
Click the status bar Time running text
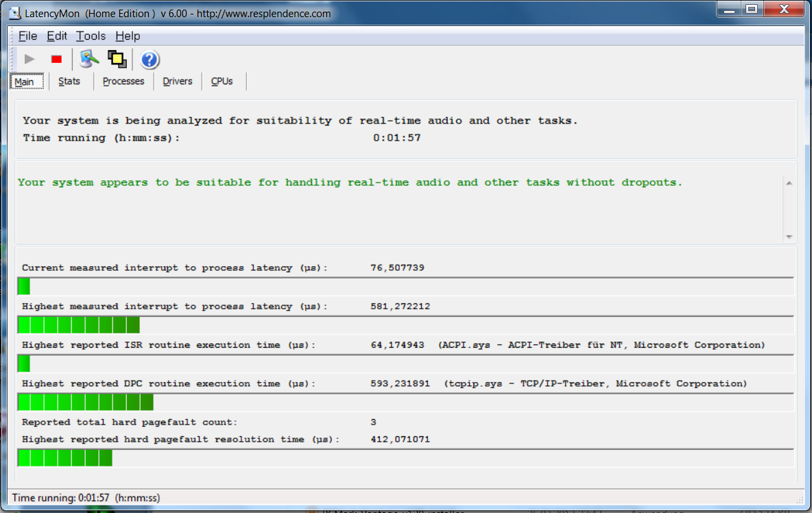pyautogui.click(x=86, y=498)
